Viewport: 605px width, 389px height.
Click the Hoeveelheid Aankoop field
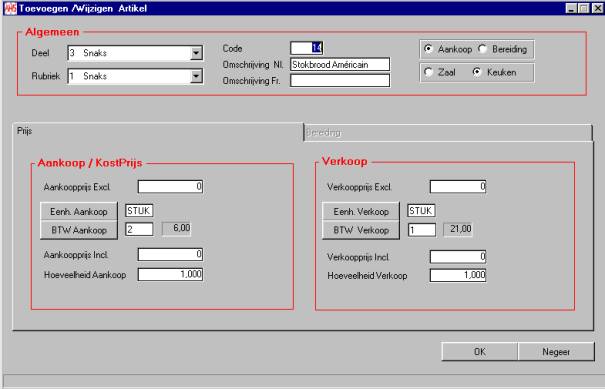(x=170, y=274)
